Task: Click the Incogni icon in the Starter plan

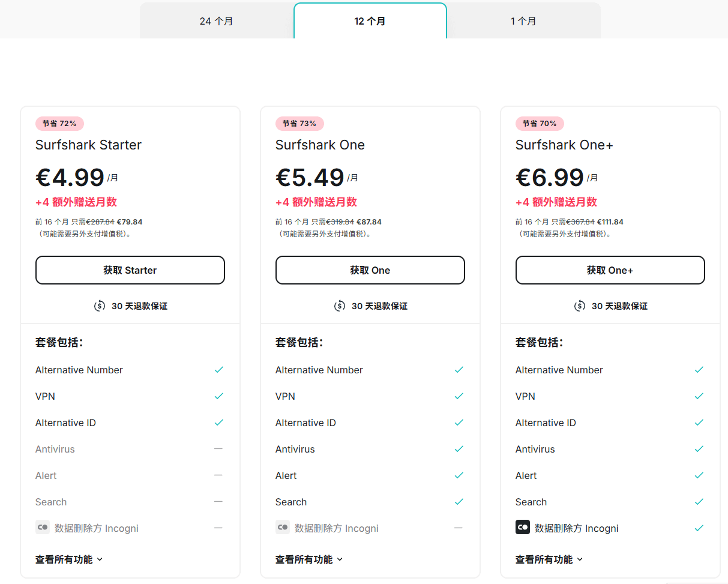Action: 42,528
